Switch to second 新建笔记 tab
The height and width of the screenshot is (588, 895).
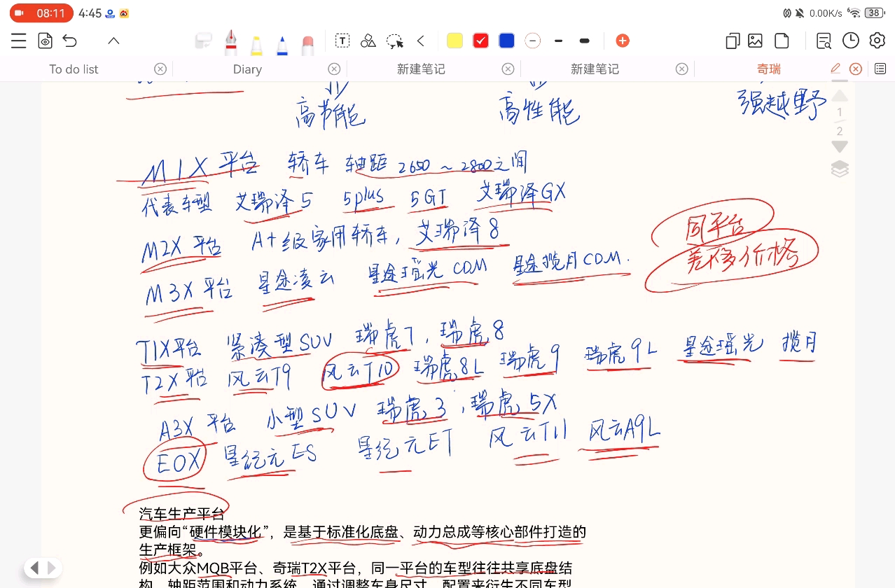point(595,69)
